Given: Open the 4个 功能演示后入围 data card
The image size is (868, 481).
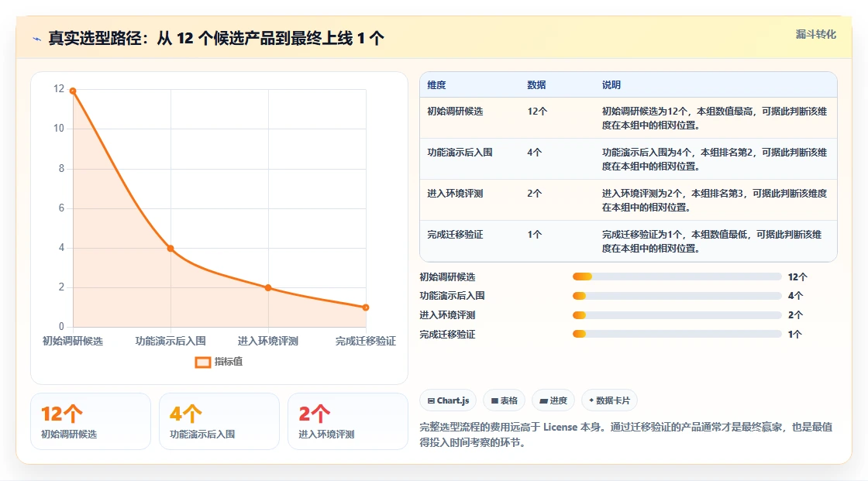Looking at the screenshot, I should point(219,421).
